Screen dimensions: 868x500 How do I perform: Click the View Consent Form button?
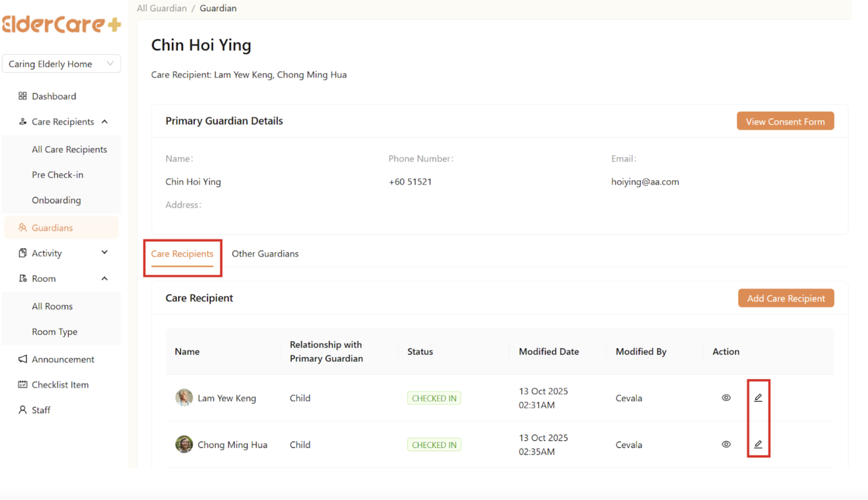coord(785,121)
